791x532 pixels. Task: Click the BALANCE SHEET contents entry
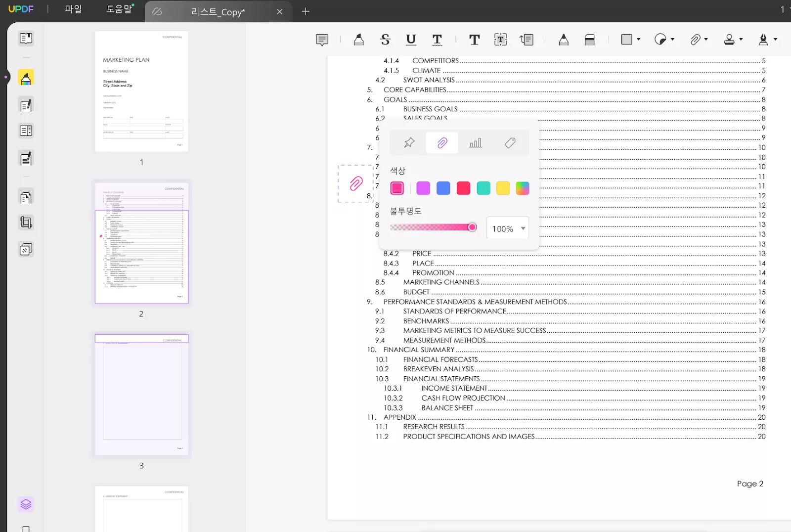pyautogui.click(x=447, y=408)
